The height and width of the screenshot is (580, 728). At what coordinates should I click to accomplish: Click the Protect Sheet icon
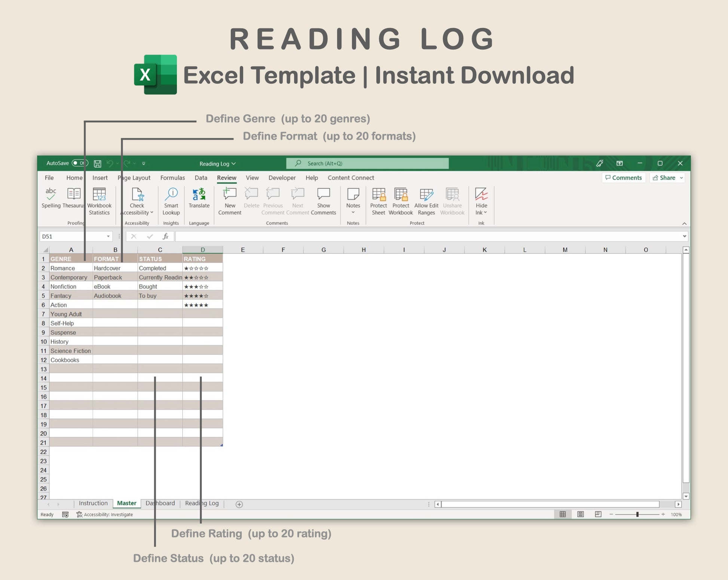pos(378,195)
